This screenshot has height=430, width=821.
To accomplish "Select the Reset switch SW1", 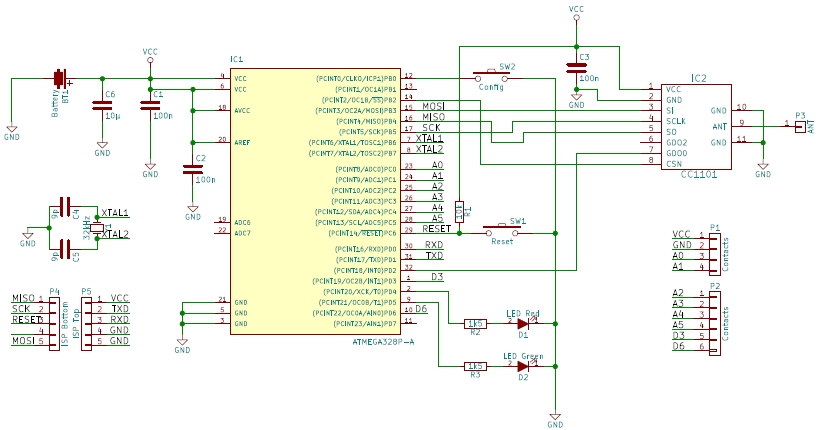I will coord(502,231).
